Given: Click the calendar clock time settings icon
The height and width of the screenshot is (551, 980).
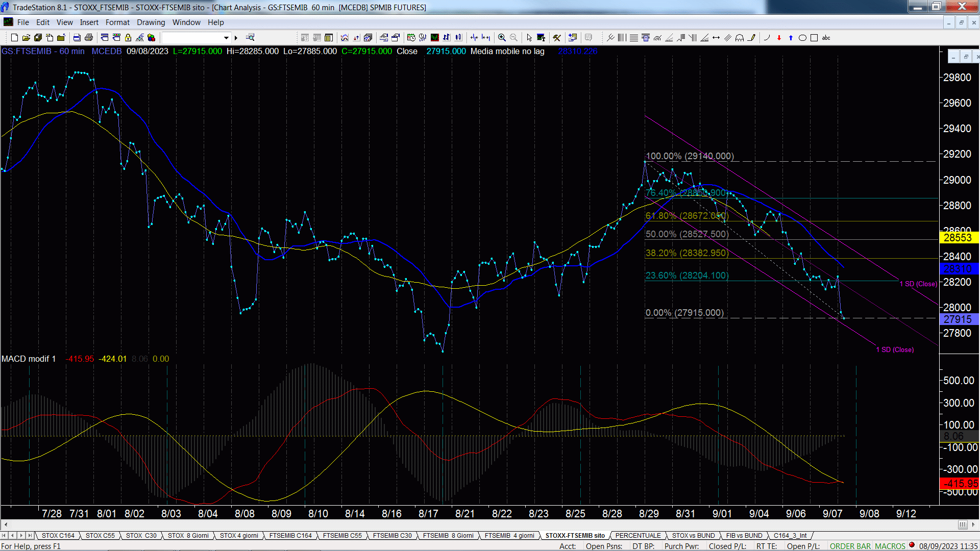Looking at the screenshot, I should (411, 37).
